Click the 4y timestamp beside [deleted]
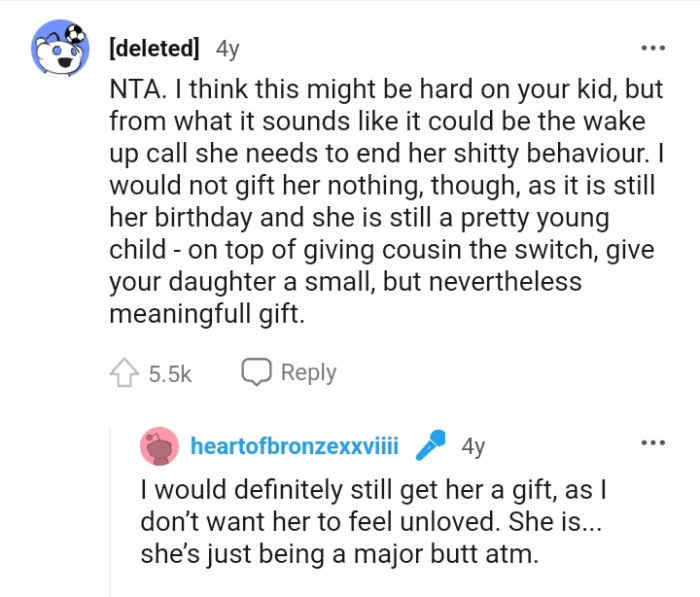This screenshot has height=597, width=700. (228, 48)
